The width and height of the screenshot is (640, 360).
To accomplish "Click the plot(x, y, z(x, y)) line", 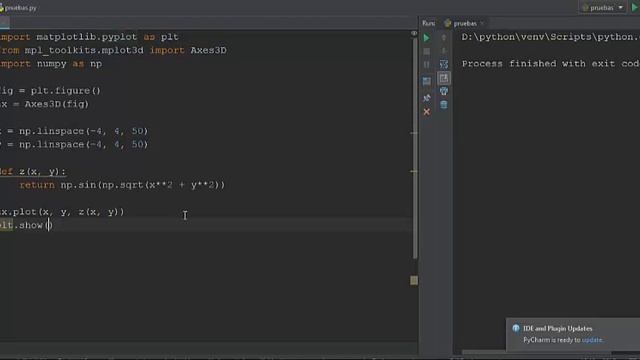I will click(x=62, y=212).
